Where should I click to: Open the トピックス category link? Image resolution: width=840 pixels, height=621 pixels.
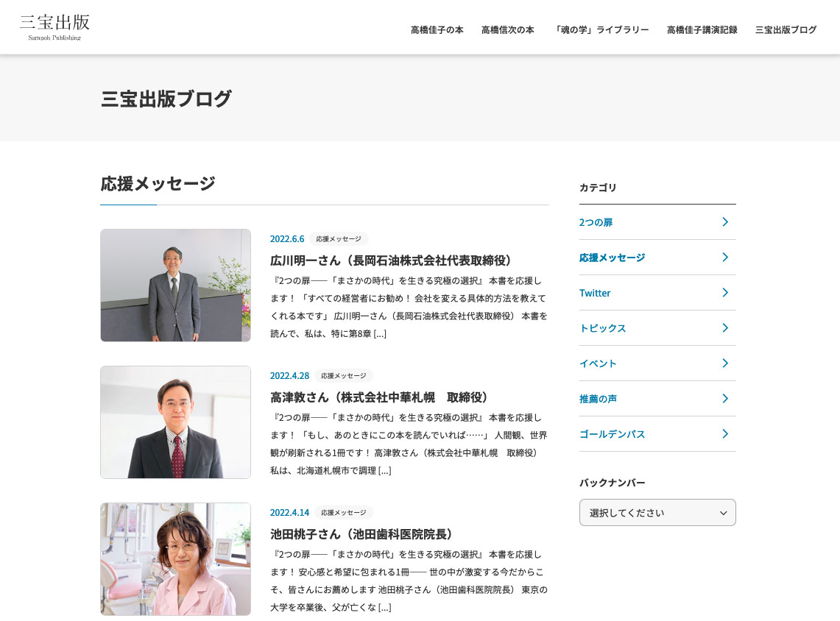603,328
